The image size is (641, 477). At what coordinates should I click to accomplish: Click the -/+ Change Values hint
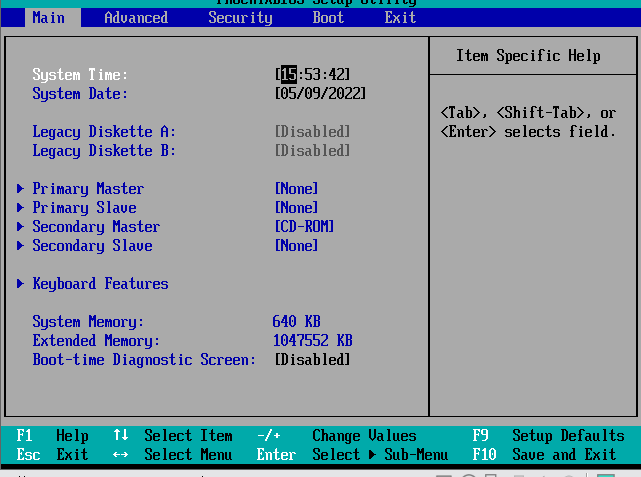[x=336, y=436]
